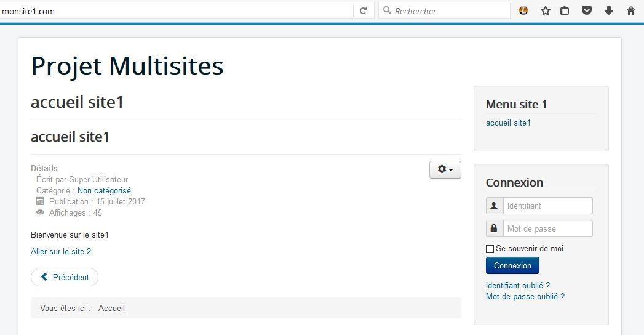This screenshot has width=644, height=335.
Task: Reload the page with the refresh icon
Action: [x=363, y=10]
